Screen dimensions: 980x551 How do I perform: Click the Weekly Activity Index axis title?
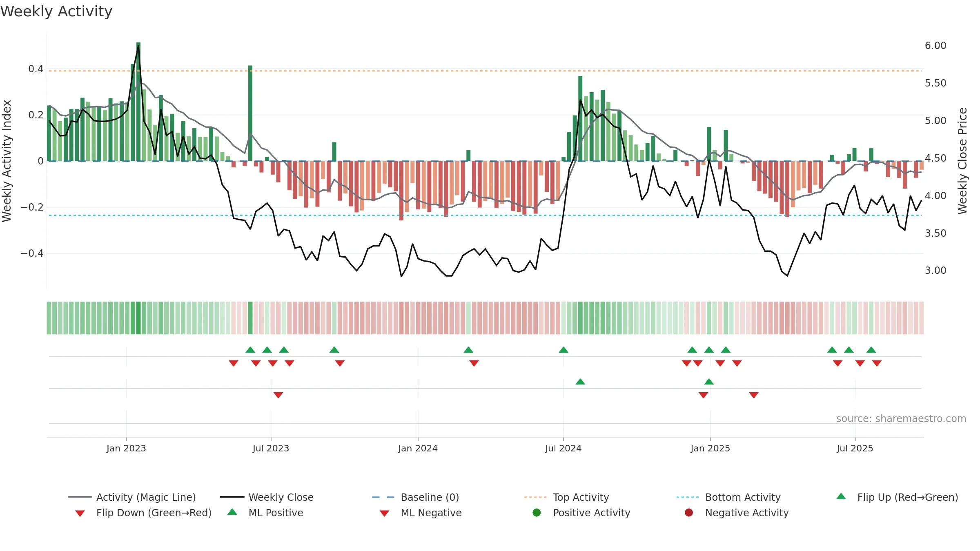7,161
